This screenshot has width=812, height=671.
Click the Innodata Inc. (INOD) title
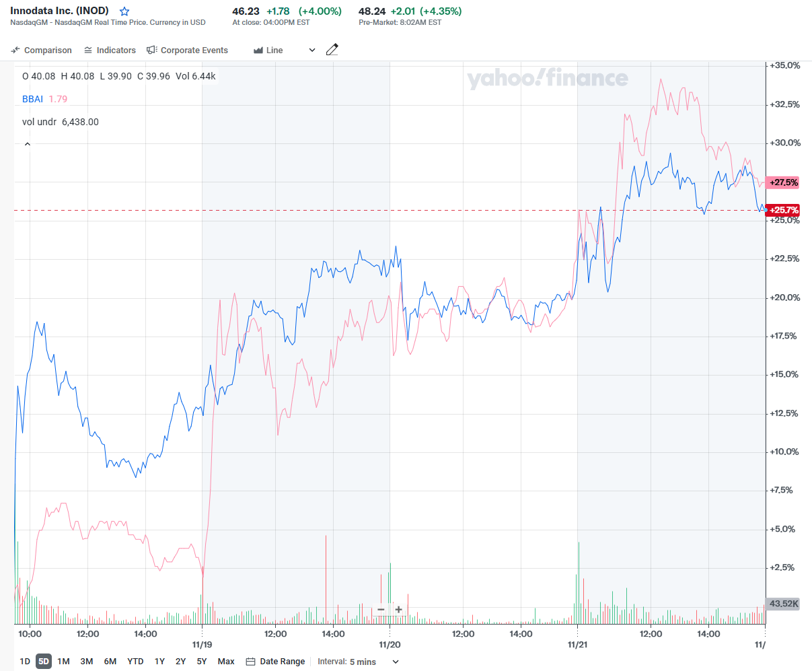[59, 11]
